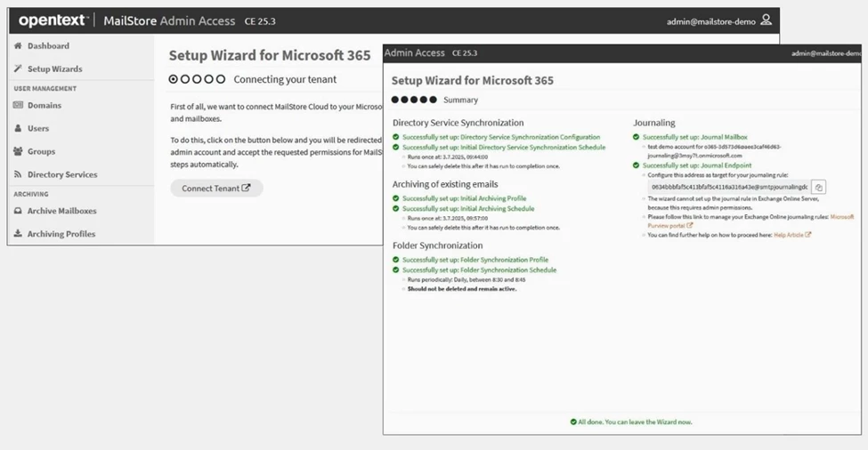Click the Dashboard home icon

tap(18, 46)
